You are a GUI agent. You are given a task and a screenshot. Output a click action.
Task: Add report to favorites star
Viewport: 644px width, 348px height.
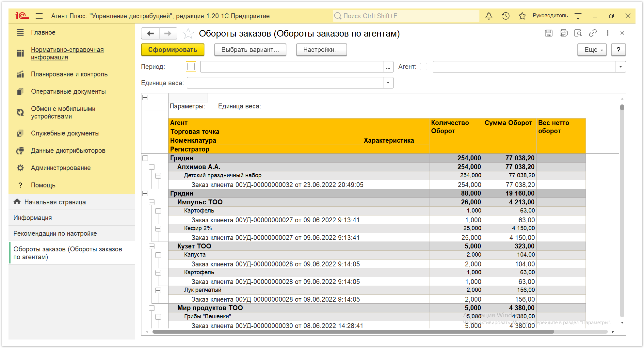pos(188,33)
